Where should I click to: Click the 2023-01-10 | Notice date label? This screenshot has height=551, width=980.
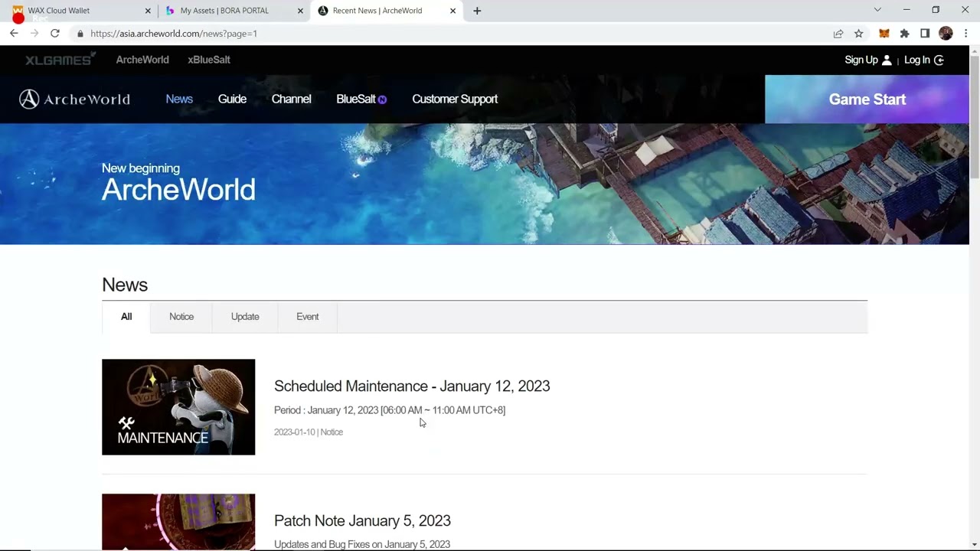pyautogui.click(x=309, y=432)
